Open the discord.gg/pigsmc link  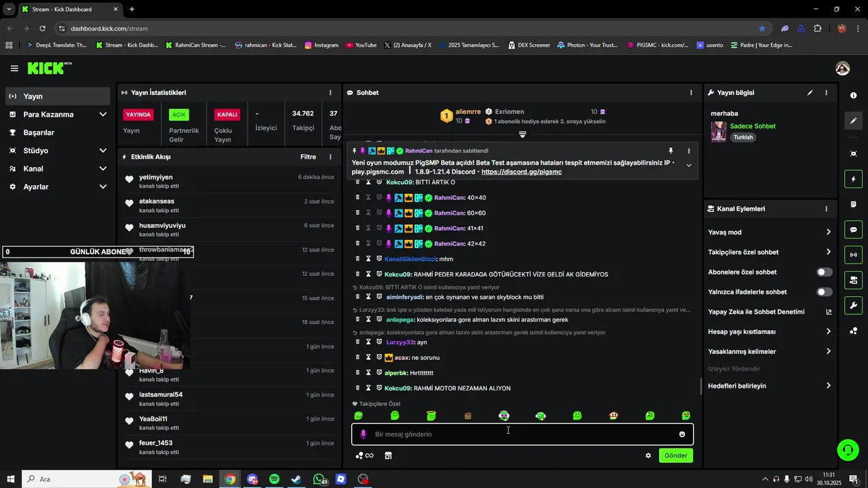click(521, 172)
